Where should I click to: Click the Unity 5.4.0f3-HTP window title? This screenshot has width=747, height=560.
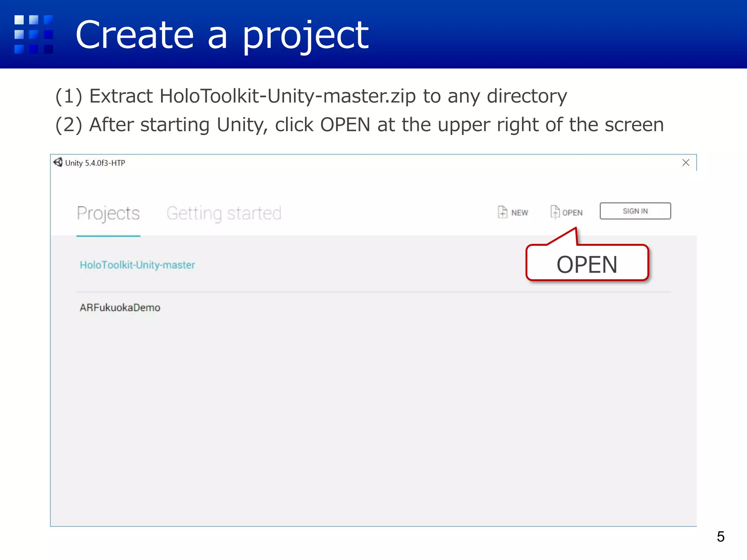coord(95,163)
